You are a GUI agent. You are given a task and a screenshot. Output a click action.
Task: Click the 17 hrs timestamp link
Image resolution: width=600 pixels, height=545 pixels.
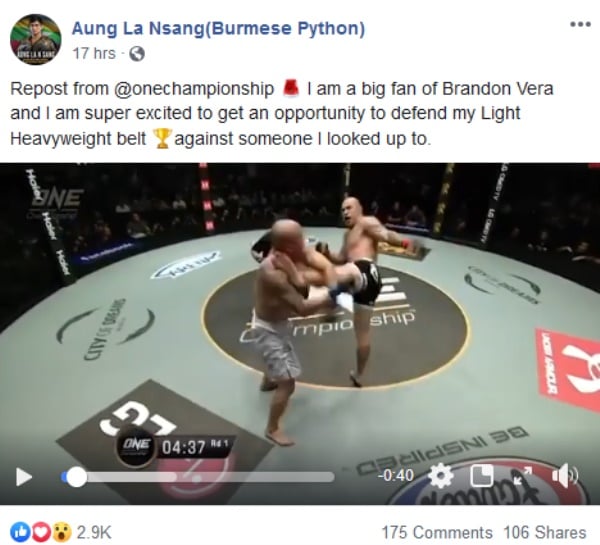(94, 53)
